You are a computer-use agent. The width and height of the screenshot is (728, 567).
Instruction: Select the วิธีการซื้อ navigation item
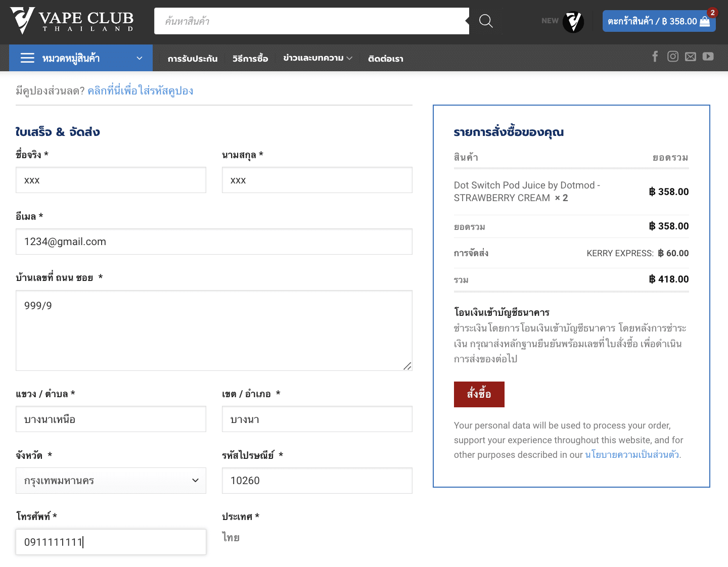point(250,58)
